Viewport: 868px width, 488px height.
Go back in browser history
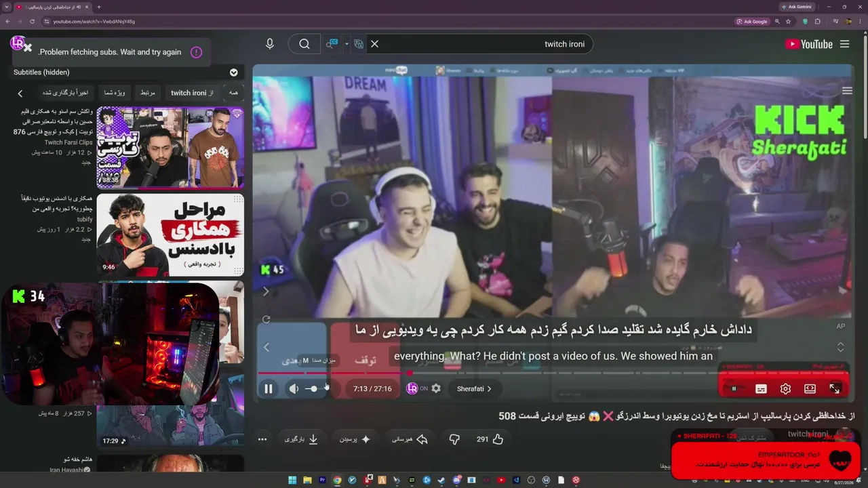(x=7, y=22)
